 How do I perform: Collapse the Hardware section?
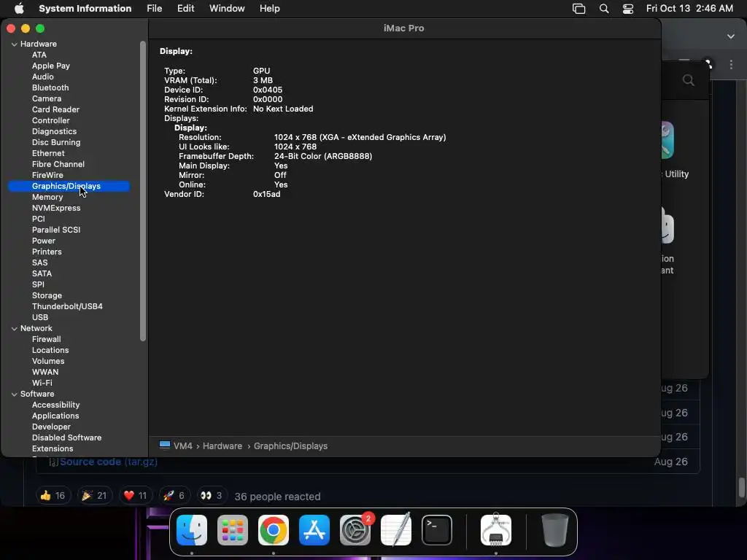click(x=15, y=44)
